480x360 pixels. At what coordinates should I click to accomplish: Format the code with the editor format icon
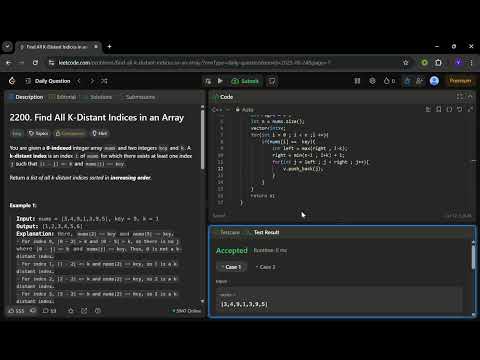428,109
